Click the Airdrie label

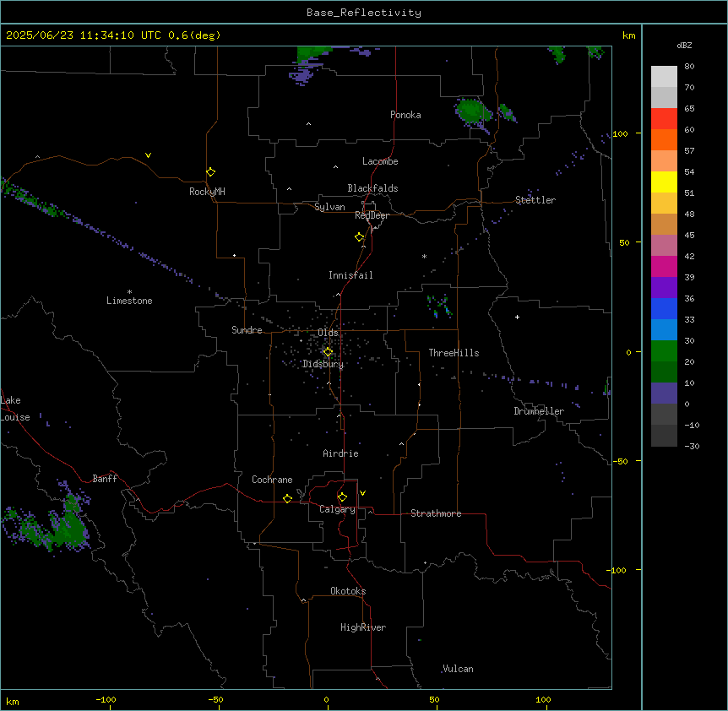click(x=341, y=453)
